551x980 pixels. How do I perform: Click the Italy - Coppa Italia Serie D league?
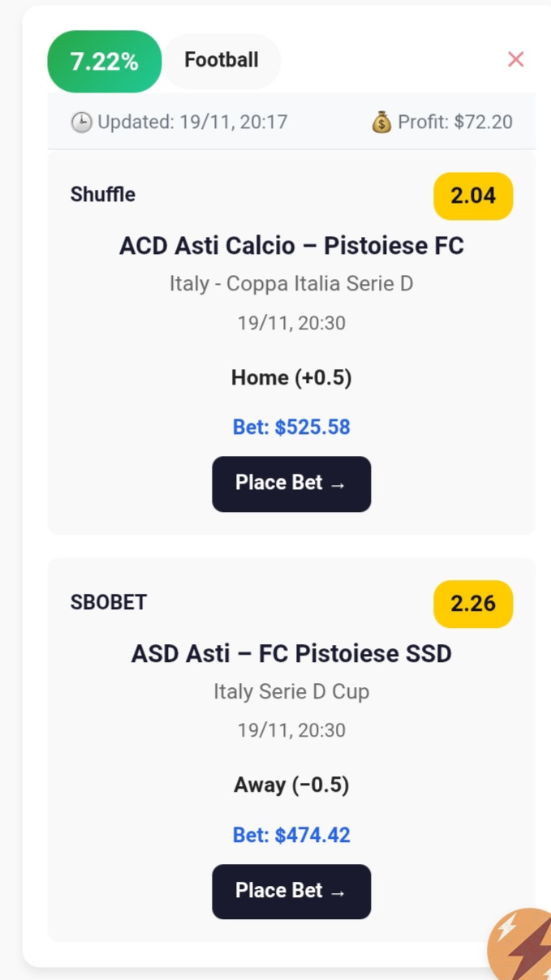[x=291, y=285]
